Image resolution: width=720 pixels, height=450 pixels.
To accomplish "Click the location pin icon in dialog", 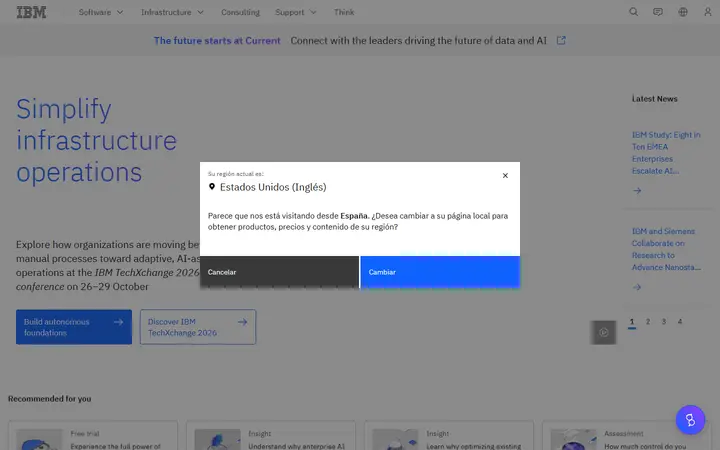I will pos(212,186).
